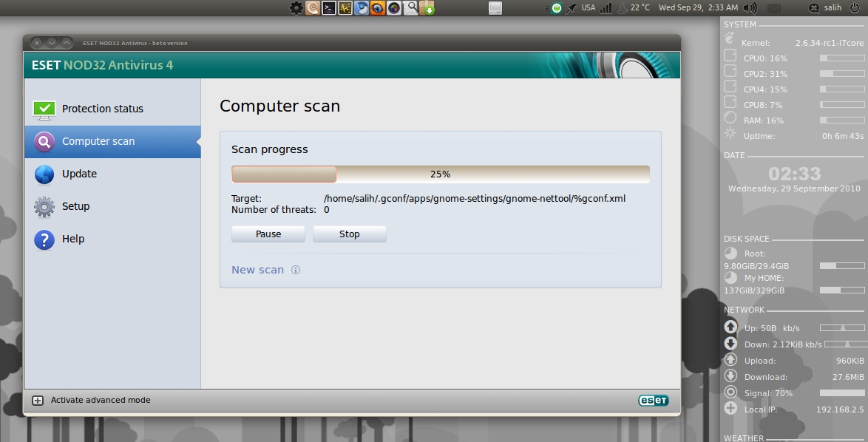868x442 pixels.
Task: Click the date and time clock
Action: coord(697,8)
